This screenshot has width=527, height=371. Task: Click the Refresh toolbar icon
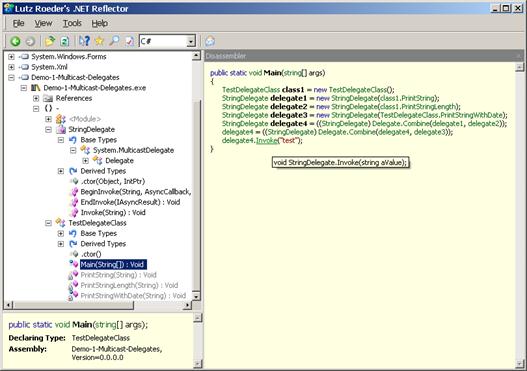pyautogui.click(x=64, y=41)
